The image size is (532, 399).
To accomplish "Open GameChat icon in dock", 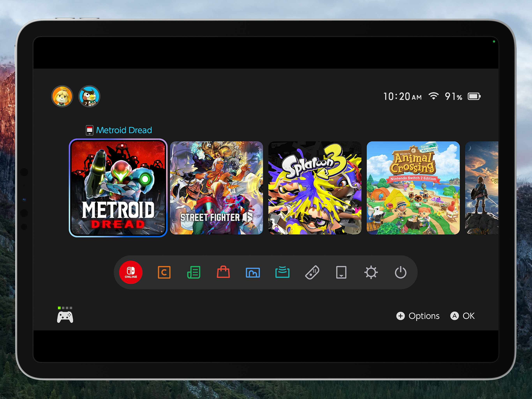I will [x=164, y=272].
